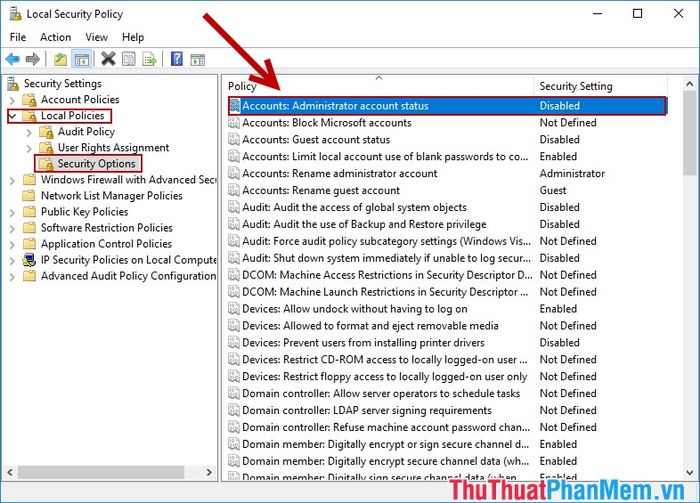Image resolution: width=700 pixels, height=503 pixels.
Task: Click the Export List toolbar icon
Action: pos(149,59)
